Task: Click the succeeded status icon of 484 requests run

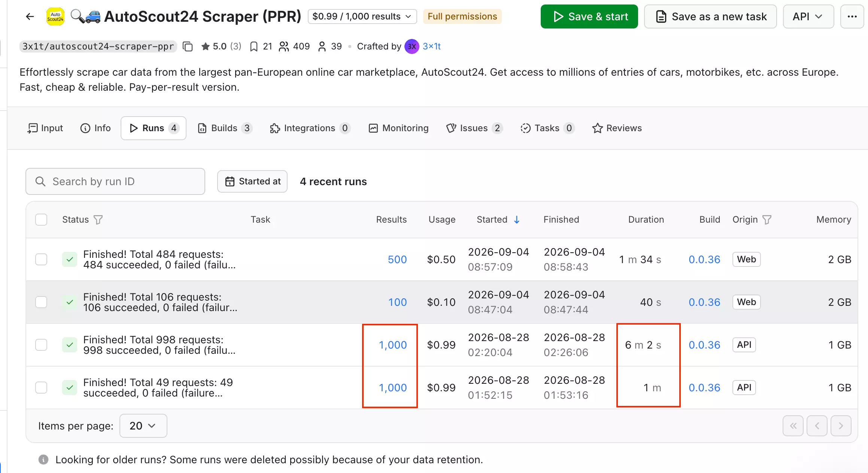Action: tap(70, 259)
